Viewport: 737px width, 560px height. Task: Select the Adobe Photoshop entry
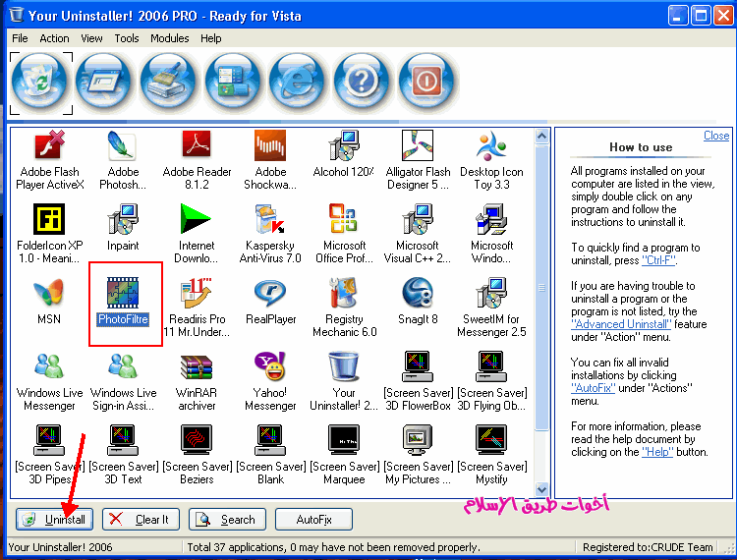pos(123,161)
